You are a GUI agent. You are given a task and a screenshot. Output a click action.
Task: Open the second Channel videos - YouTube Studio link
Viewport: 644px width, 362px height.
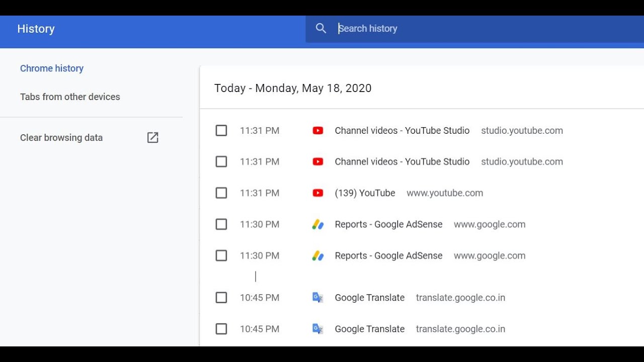coord(402,162)
